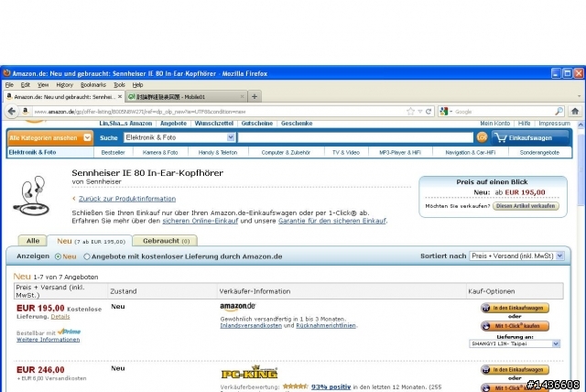Click the amazon.de seller logo

[x=238, y=307]
